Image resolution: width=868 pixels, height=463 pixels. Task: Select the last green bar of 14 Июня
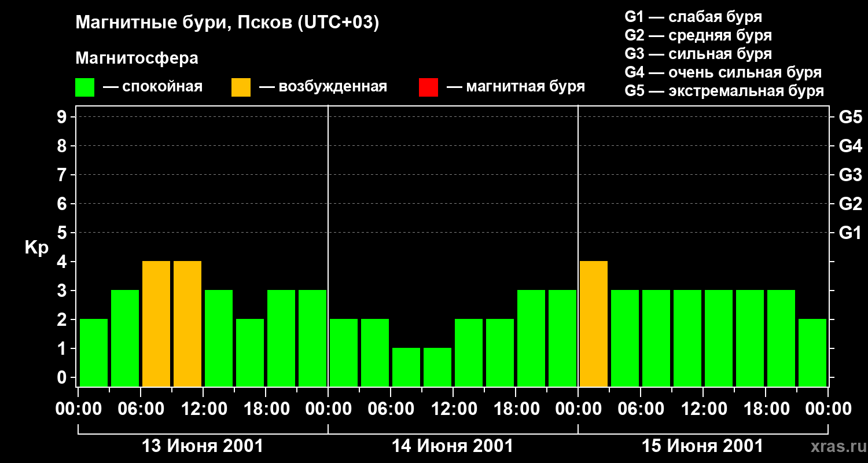click(562, 338)
